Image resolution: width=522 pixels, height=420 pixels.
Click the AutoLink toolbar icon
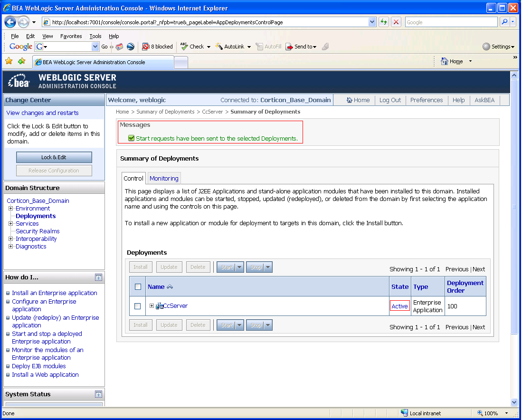click(218, 47)
